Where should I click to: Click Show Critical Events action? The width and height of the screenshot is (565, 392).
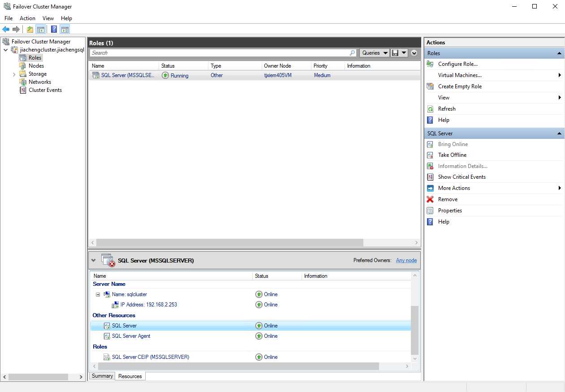[x=462, y=177]
